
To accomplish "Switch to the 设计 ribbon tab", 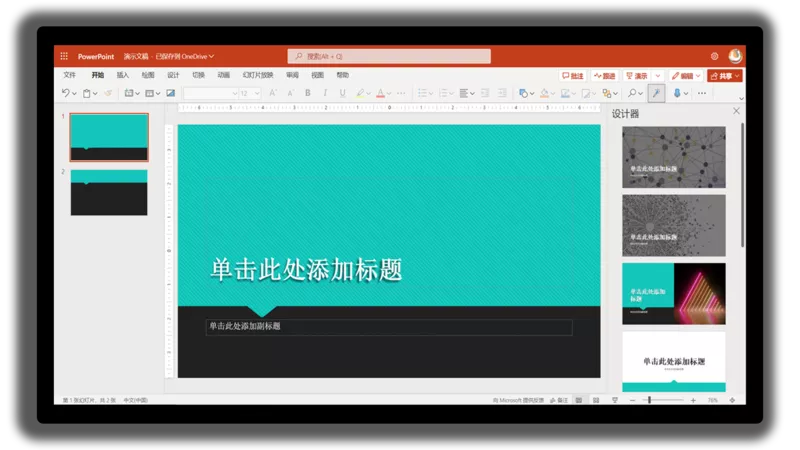I will (173, 75).
